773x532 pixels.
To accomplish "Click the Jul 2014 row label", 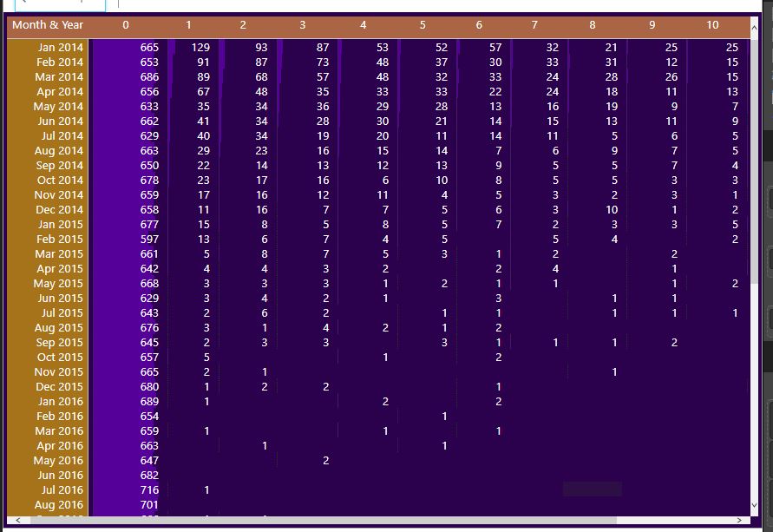I will (x=62, y=136).
